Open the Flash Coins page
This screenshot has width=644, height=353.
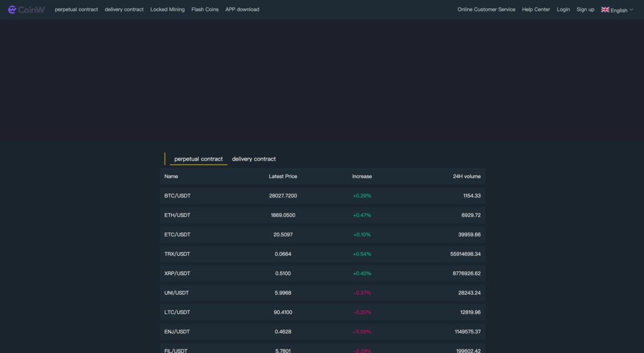click(204, 9)
